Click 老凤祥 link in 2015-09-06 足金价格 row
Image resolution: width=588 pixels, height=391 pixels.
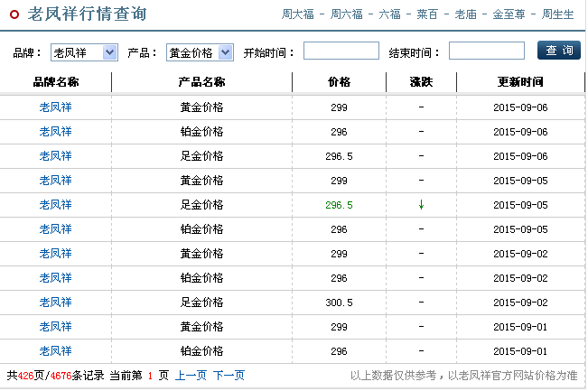click(x=55, y=156)
